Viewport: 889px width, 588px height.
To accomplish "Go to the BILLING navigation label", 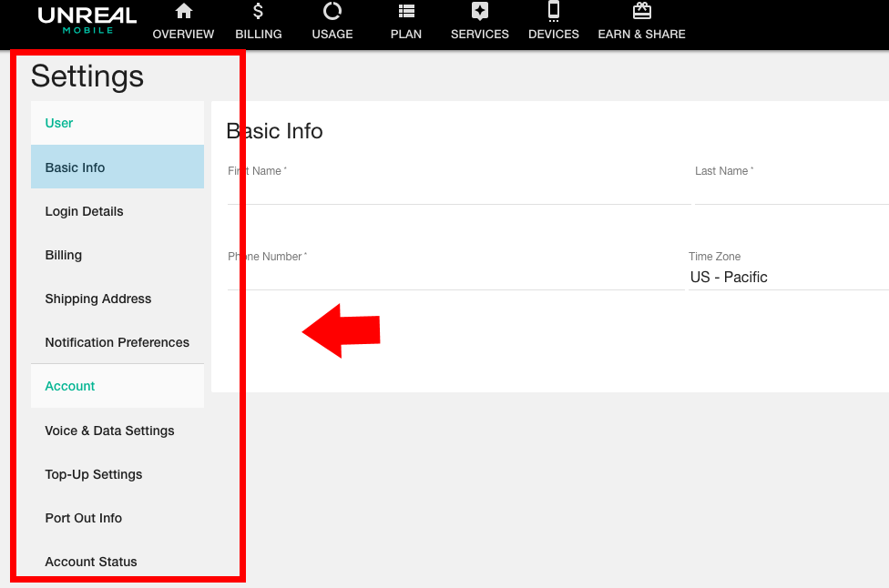I will (x=259, y=34).
